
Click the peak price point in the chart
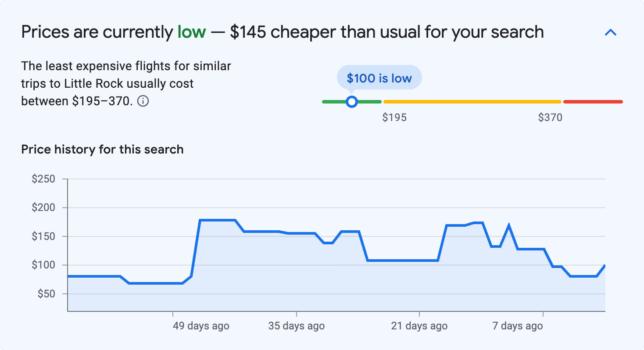pyautogui.click(x=217, y=219)
